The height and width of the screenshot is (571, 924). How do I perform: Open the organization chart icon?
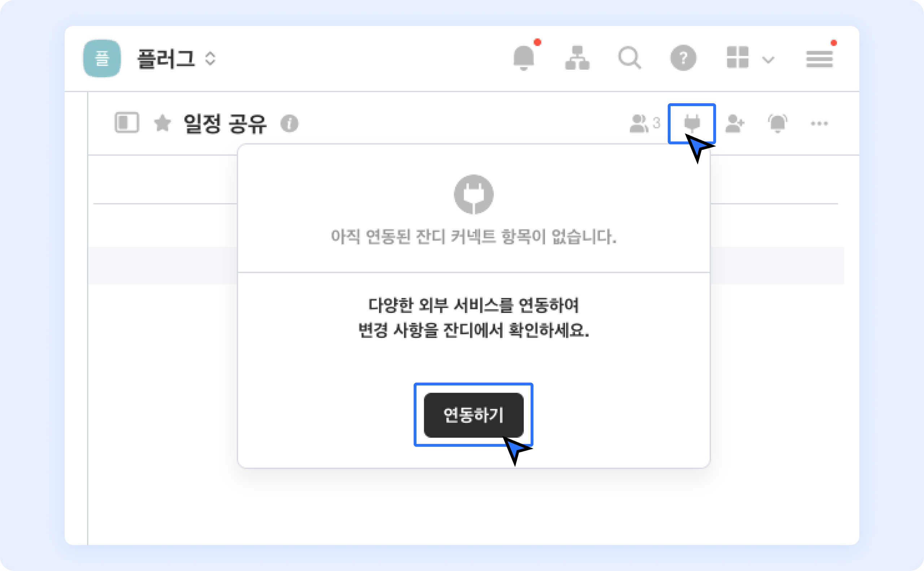click(x=577, y=58)
